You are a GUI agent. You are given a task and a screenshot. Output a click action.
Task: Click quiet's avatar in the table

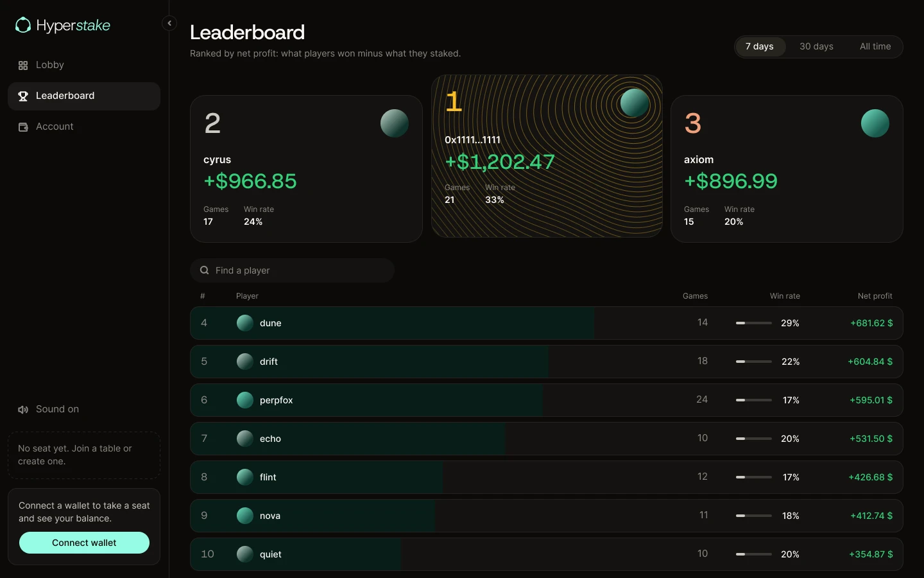(x=245, y=554)
